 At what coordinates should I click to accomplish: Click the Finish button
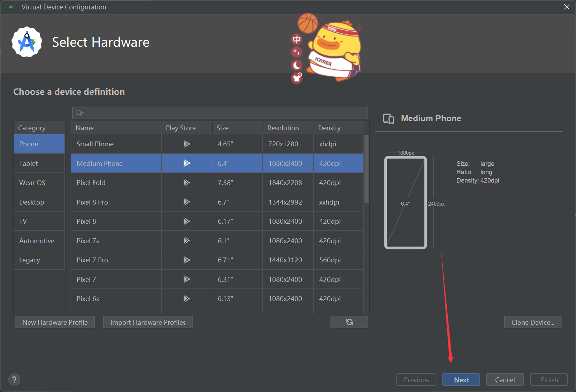549,380
